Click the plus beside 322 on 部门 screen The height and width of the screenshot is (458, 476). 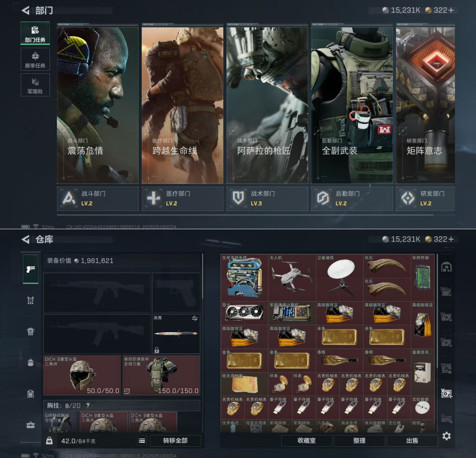coord(451,10)
